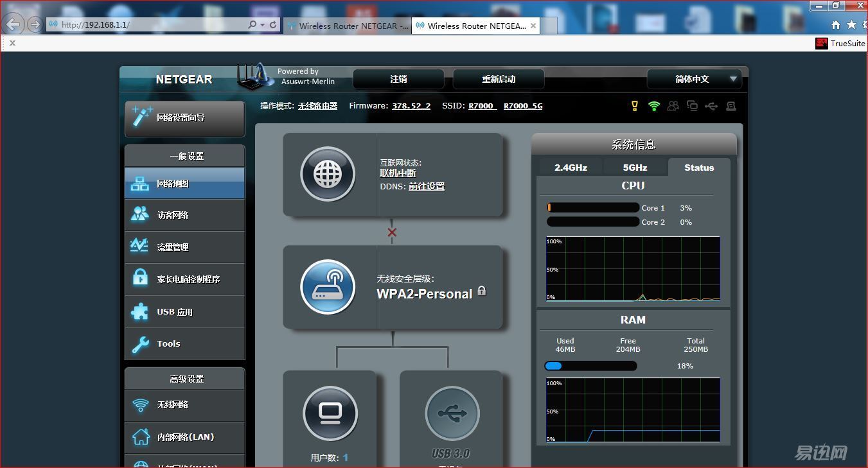Open the 简体中文 language dropdown

point(695,79)
